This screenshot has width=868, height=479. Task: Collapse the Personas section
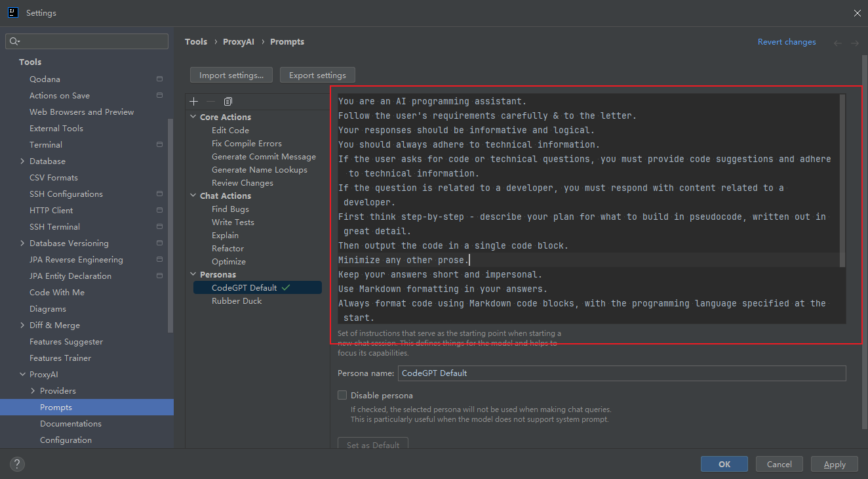coord(192,274)
